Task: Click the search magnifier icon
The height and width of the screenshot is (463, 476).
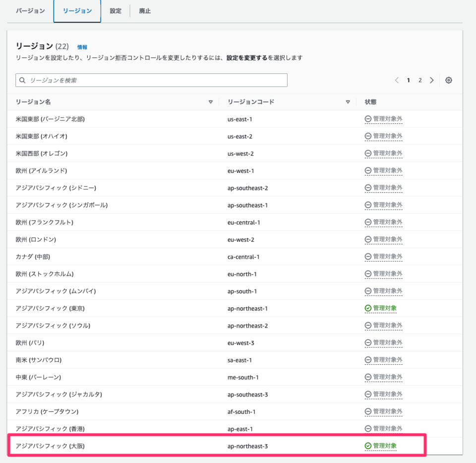Action: tap(22, 80)
